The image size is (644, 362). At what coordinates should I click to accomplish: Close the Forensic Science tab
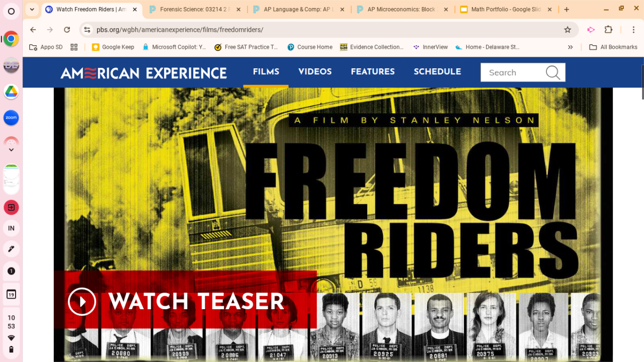pyautogui.click(x=238, y=9)
